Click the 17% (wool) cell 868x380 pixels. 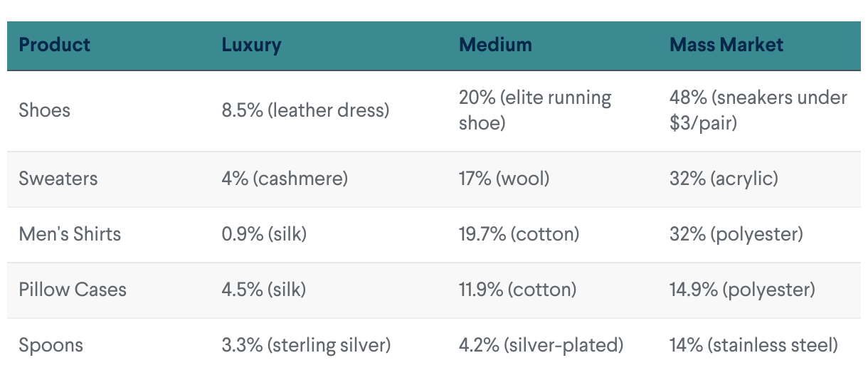(504, 178)
